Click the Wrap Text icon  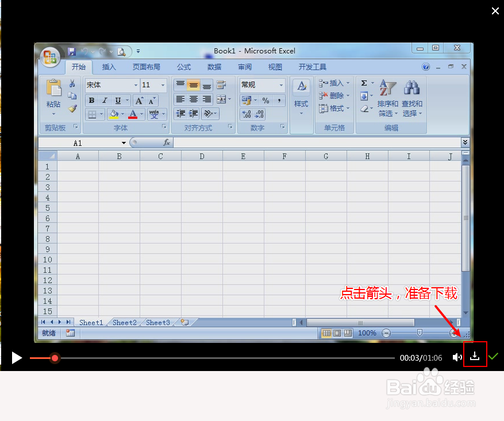[221, 85]
